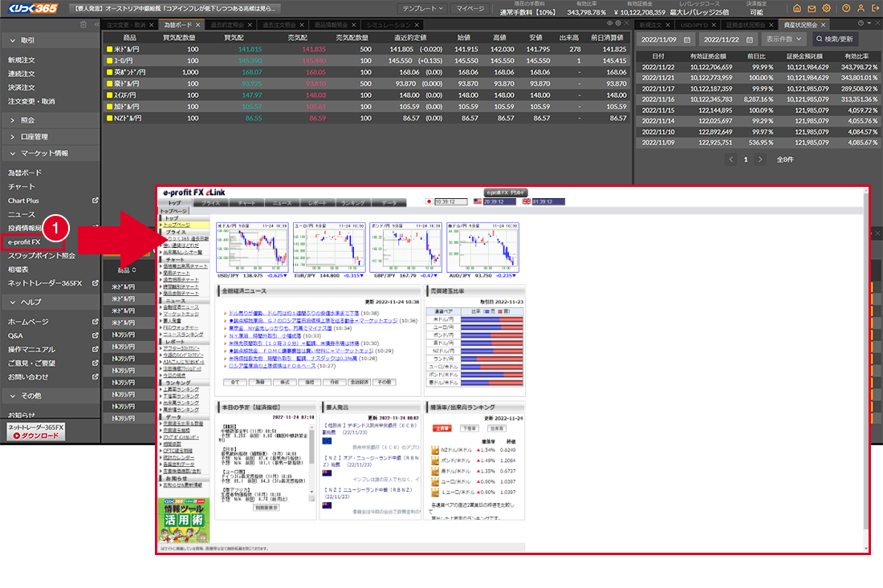The image size is (883, 588).
Task: Click the eye icon on the board panel
Action: coord(609,23)
